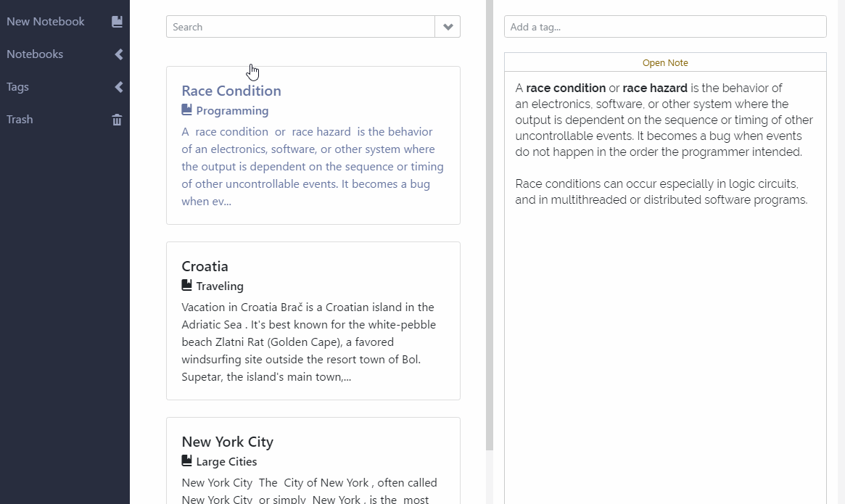
Task: Click the Tags sidebar icon
Action: (118, 86)
